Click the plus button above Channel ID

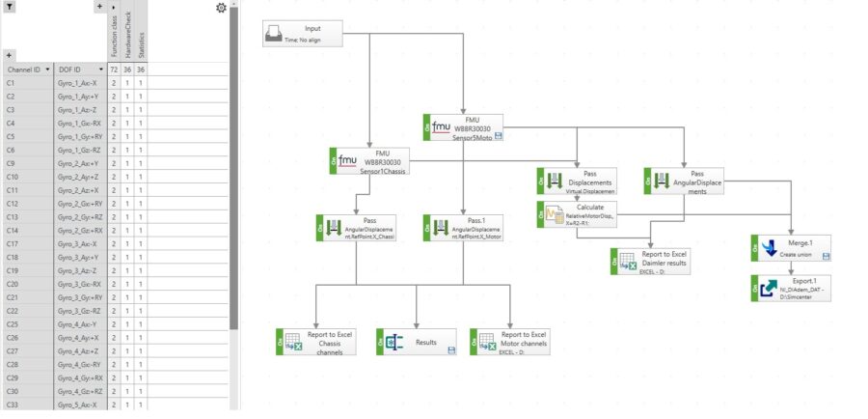9,55
